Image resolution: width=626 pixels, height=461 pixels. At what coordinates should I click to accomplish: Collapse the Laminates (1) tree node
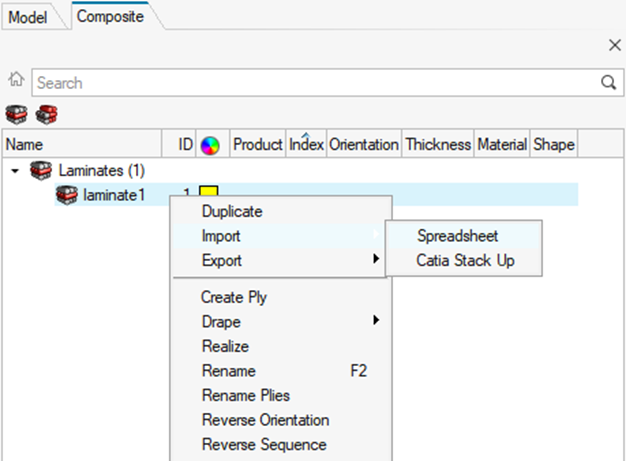coord(14,171)
